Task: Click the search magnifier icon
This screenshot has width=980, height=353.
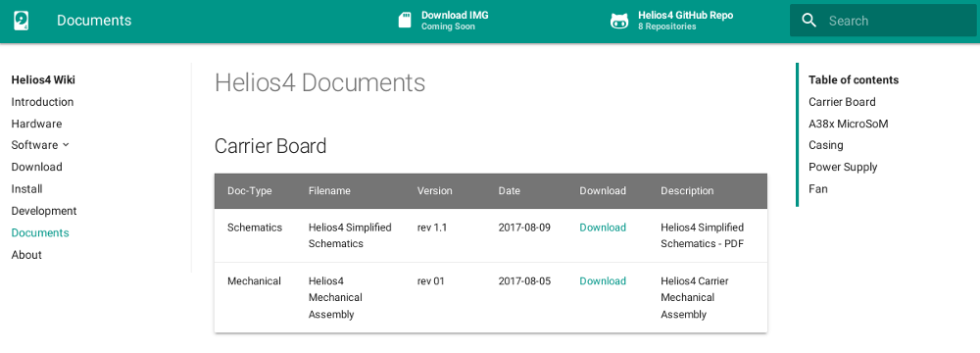Action: 808,21
